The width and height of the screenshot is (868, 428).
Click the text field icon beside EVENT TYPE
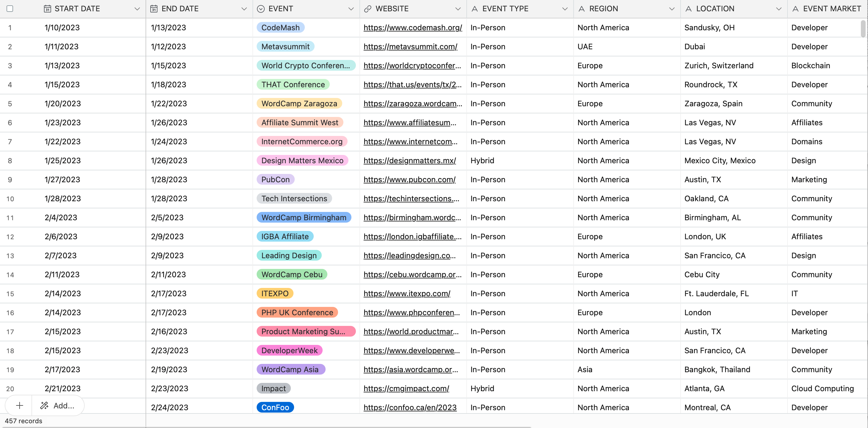click(474, 9)
